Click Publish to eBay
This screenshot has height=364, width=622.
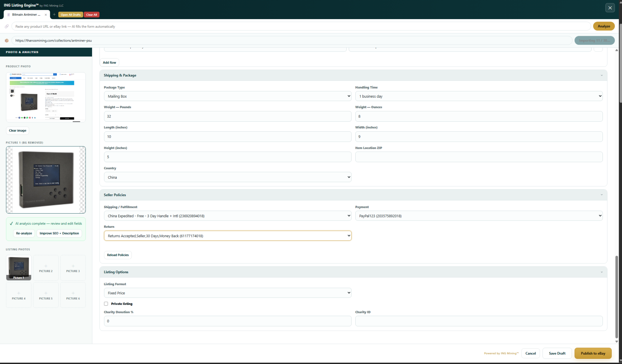click(x=593, y=353)
